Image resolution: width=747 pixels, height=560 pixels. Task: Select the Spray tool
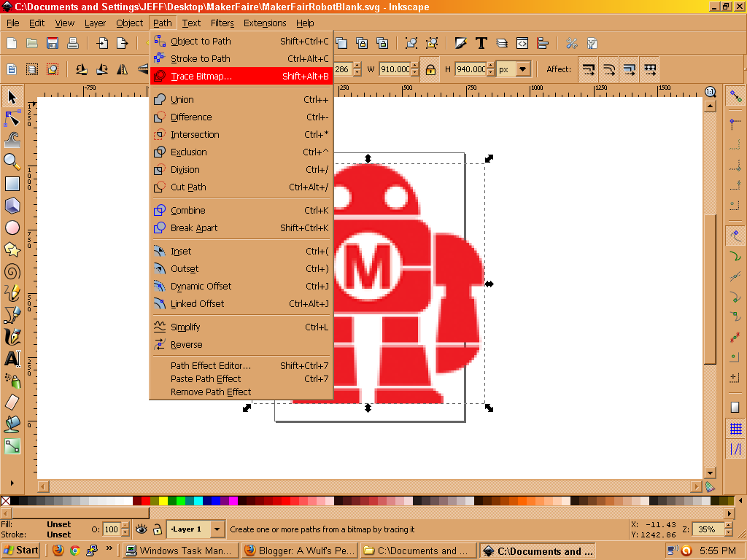(x=12, y=380)
